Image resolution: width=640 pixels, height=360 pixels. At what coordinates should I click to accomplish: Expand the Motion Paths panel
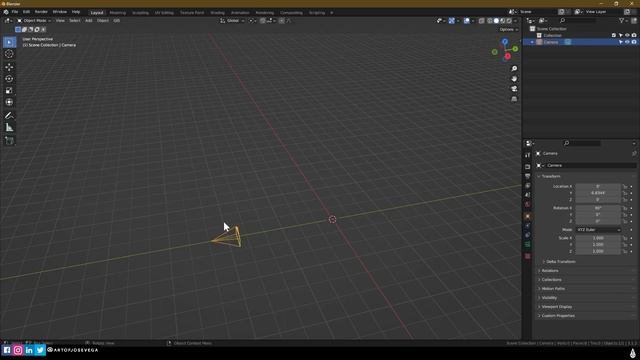point(553,289)
